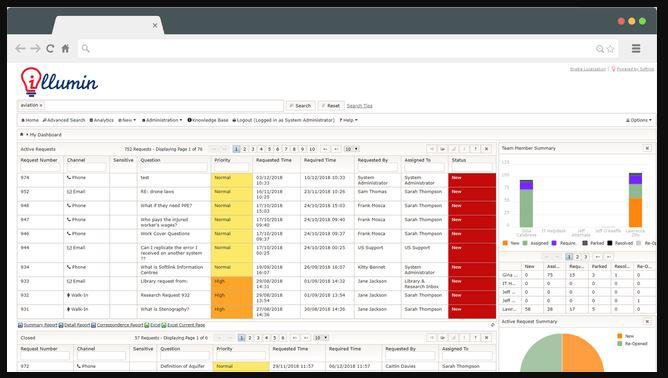Image resolution: width=668 pixels, height=378 pixels.
Task: Close the Active Request Summary panel
Action: 647,321
